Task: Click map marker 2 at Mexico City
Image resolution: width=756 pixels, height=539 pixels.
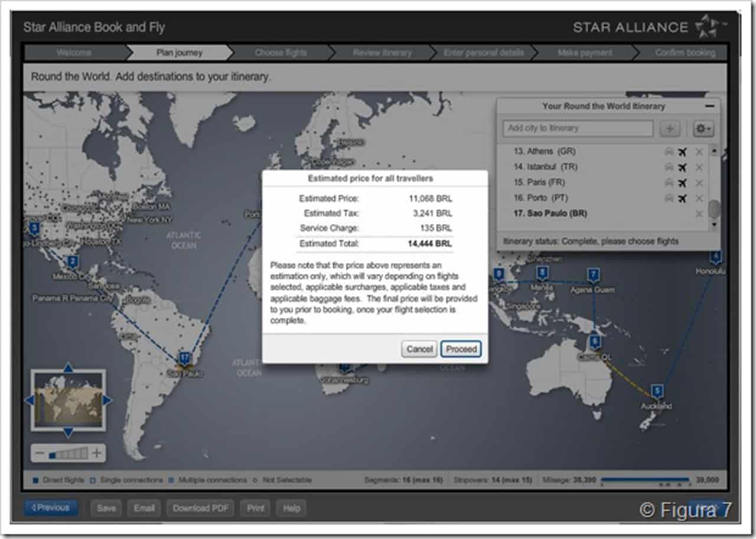Action: point(72,262)
